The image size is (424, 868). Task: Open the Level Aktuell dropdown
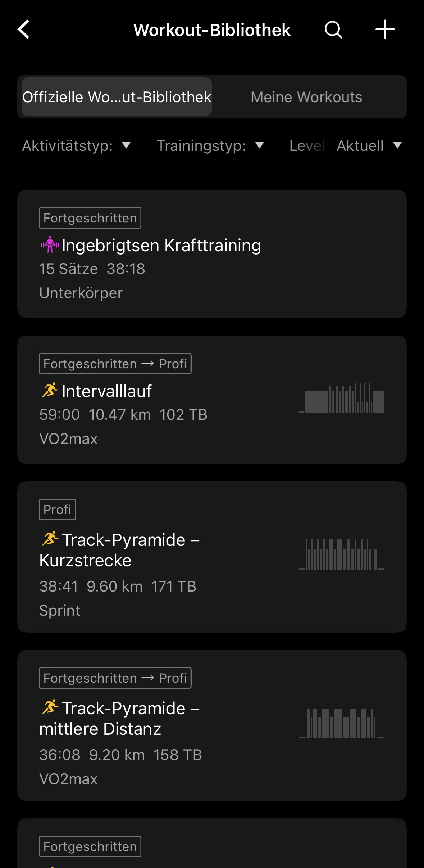[369, 146]
